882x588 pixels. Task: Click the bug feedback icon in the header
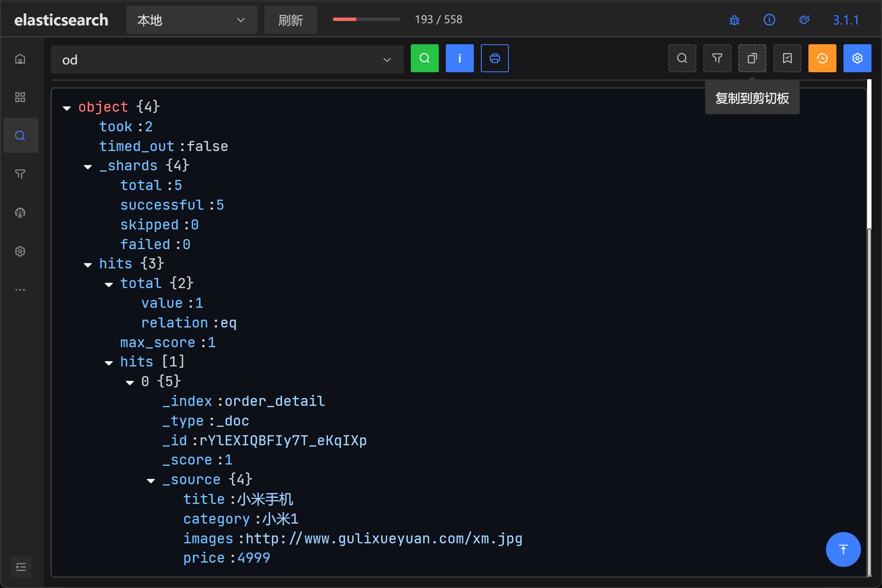pos(734,20)
